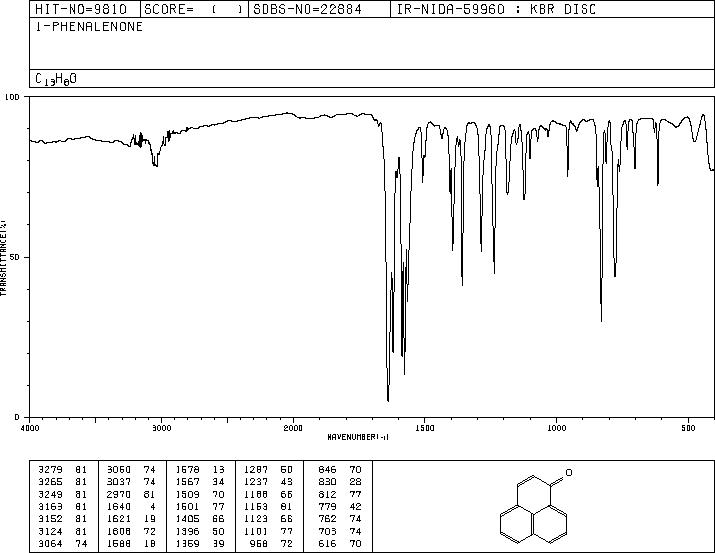715x553 pixels.
Task: Select peak table entry 1567
Action: pyautogui.click(x=187, y=481)
